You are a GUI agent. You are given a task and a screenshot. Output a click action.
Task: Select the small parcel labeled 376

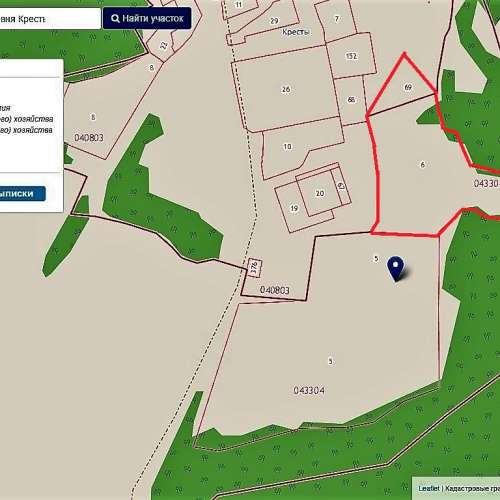[x=255, y=268]
